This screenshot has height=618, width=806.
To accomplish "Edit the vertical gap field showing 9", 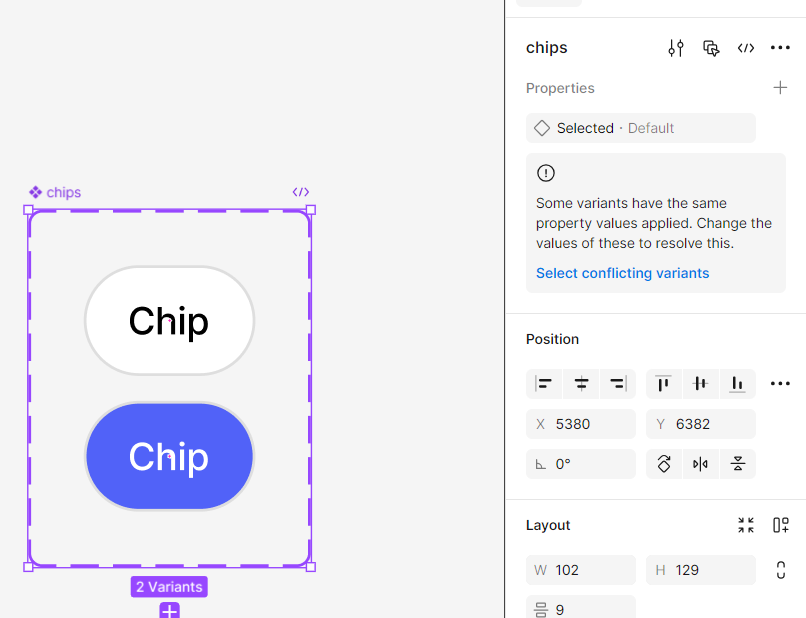I will click(x=581, y=608).
